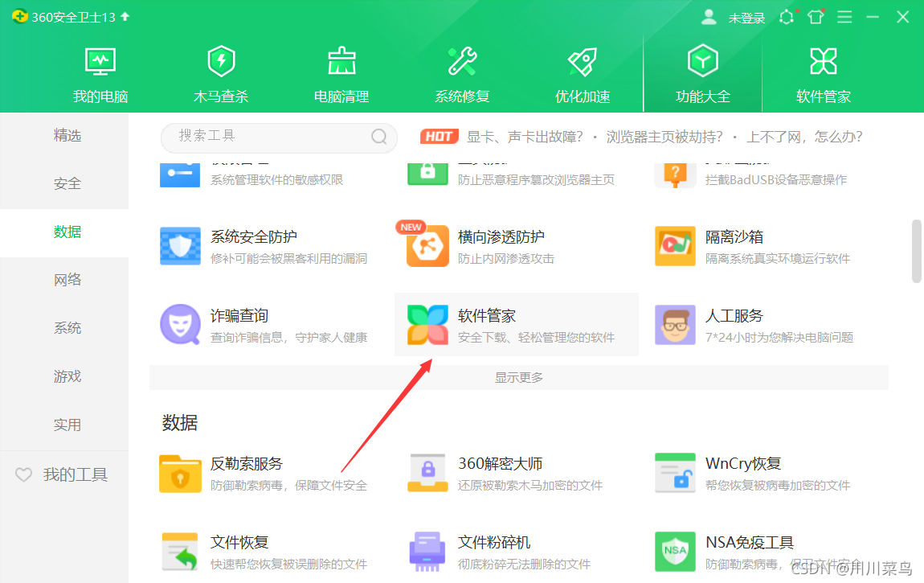
Task: Click the vertical scrollbar thumb
Action: pos(916,252)
